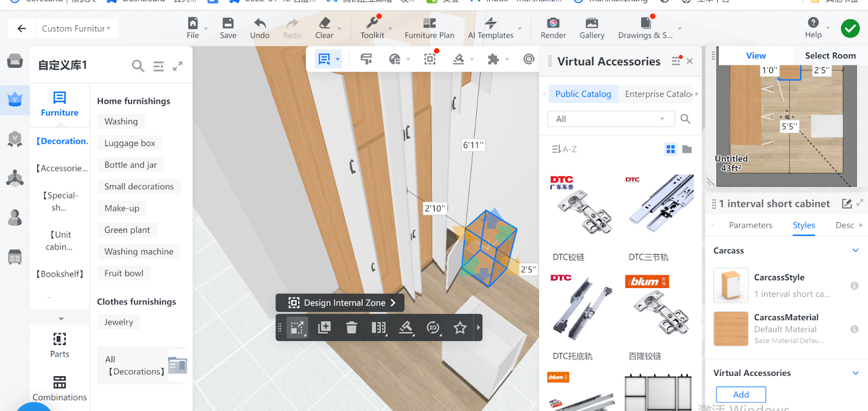Switch catalog to folder view

687,149
